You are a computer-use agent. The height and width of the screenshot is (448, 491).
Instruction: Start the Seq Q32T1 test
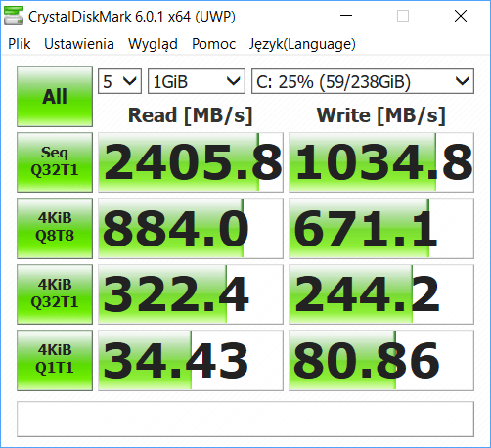click(55, 162)
